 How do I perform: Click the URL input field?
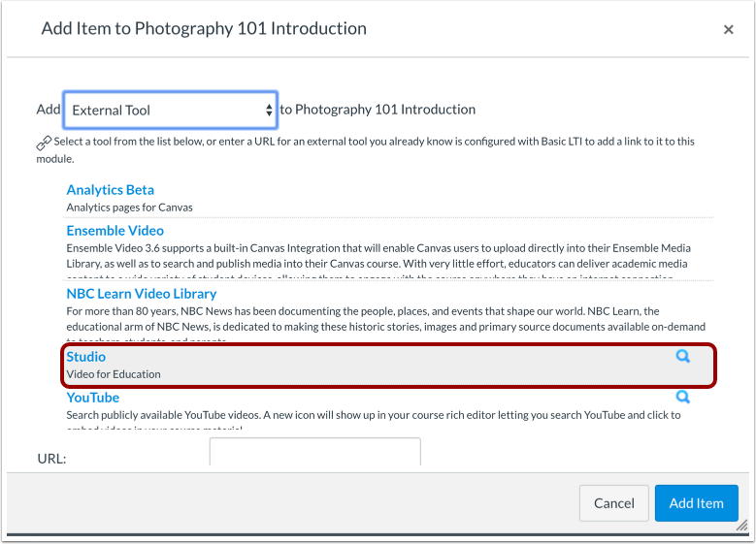coord(314,452)
